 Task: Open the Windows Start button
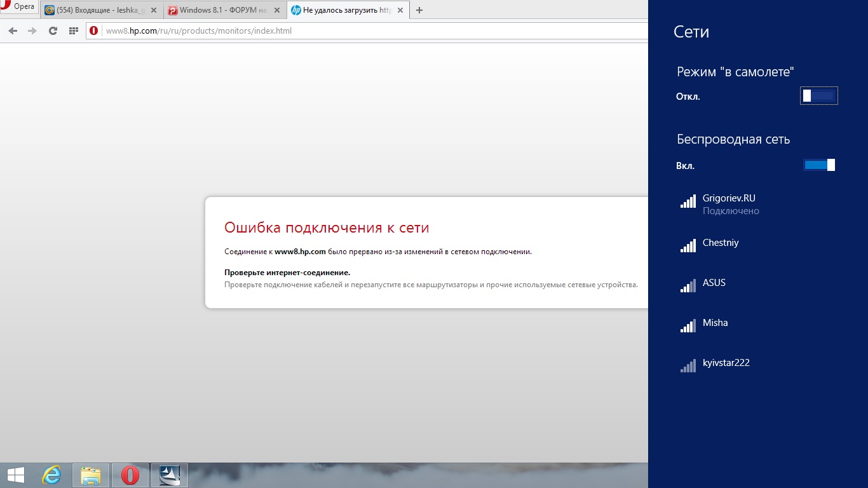15,475
